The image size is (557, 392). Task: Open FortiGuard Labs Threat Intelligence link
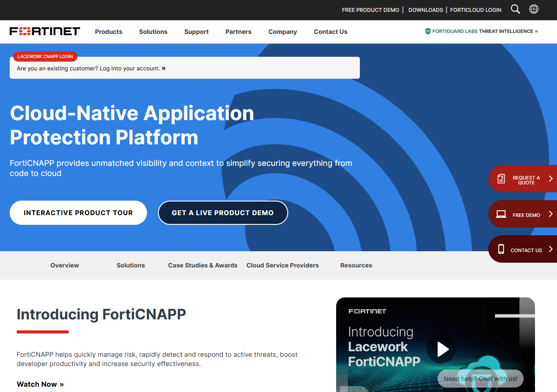click(x=481, y=31)
